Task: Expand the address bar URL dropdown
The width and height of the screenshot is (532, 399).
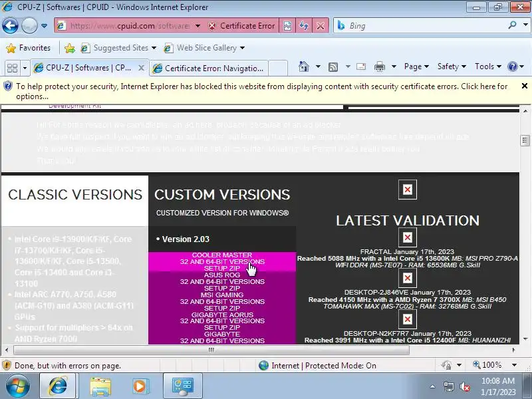Action: pos(198,26)
